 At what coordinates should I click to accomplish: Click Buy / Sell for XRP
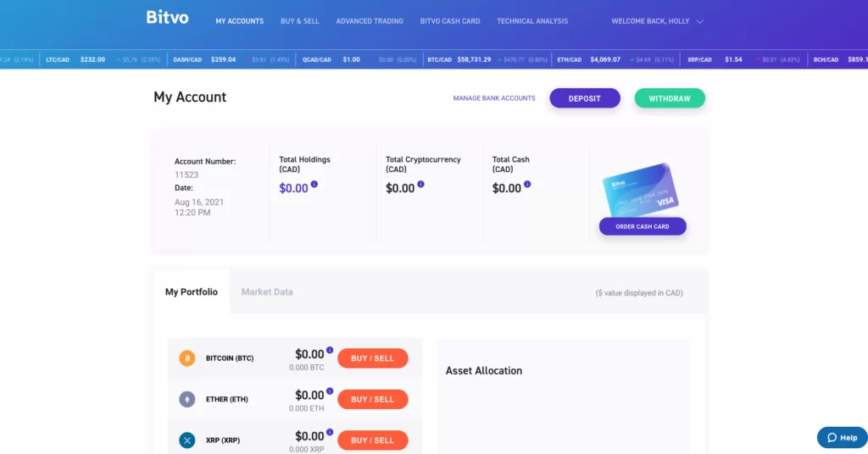click(x=373, y=440)
